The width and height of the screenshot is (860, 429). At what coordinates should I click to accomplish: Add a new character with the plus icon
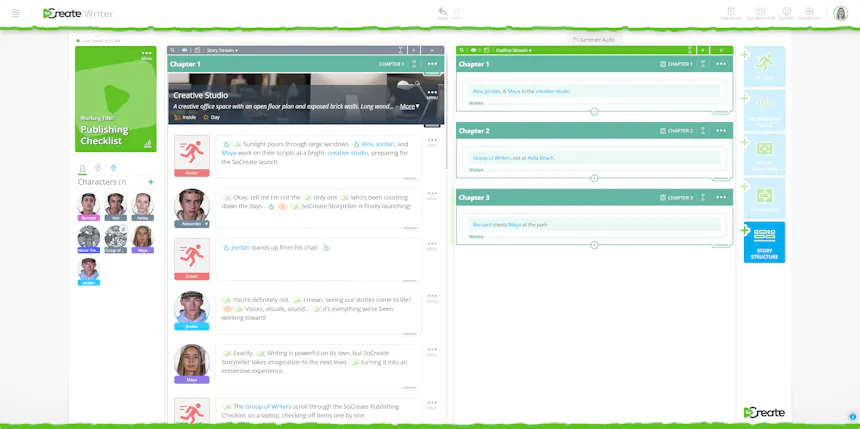(151, 182)
